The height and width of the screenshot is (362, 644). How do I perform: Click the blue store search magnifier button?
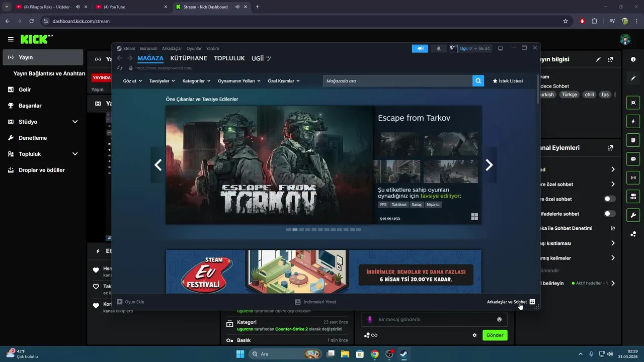point(478,80)
